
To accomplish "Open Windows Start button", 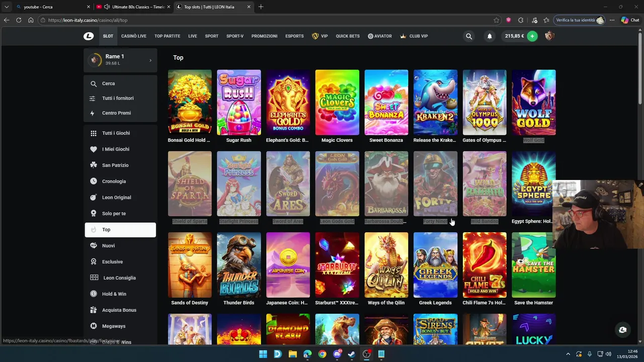I will (x=263, y=354).
